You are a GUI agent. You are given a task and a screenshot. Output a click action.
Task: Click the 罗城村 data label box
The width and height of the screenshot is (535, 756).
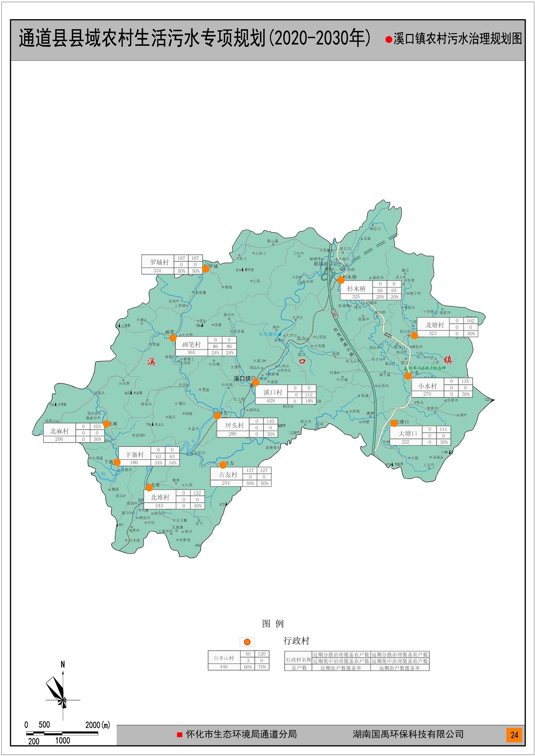point(172,264)
